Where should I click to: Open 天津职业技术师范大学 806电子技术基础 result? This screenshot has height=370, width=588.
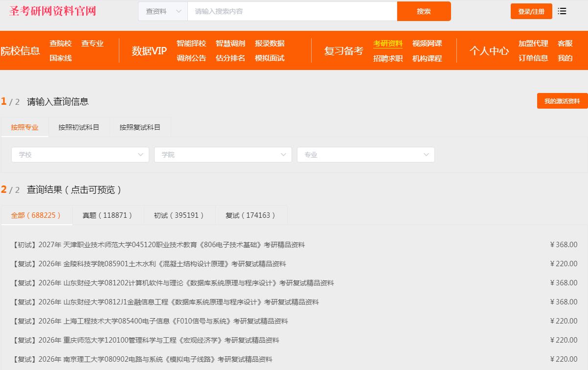coord(158,245)
